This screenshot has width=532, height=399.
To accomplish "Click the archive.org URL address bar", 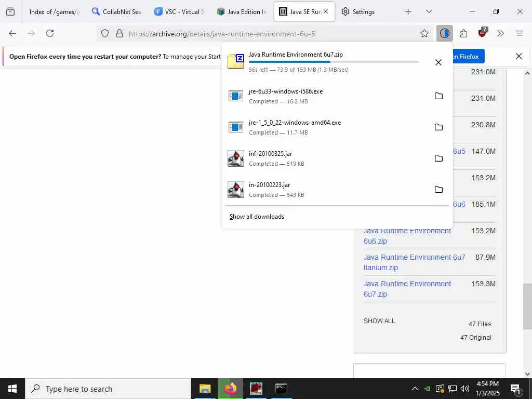I will 264,34.
